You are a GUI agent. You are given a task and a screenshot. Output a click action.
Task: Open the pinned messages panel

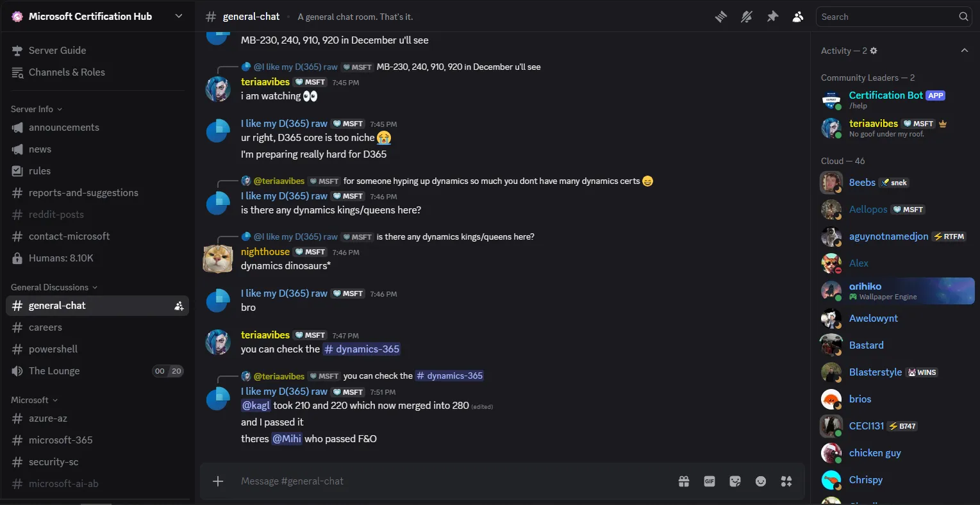click(x=772, y=17)
